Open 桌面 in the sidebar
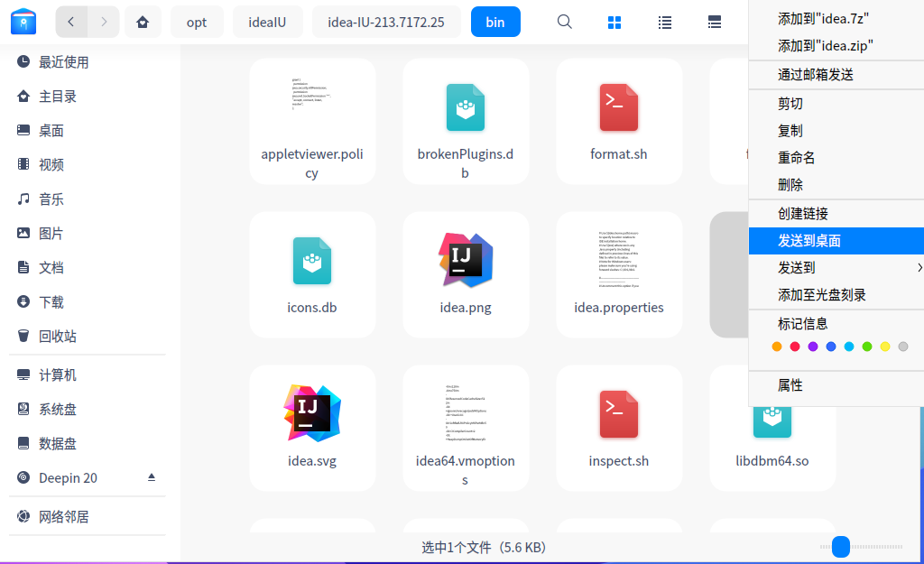This screenshot has height=564, width=924. 88,130
